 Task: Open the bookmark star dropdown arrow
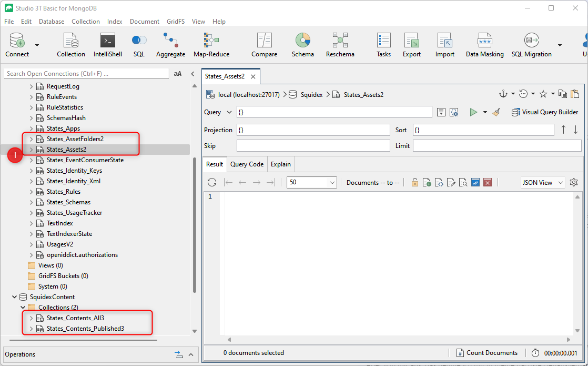pyautogui.click(x=553, y=94)
